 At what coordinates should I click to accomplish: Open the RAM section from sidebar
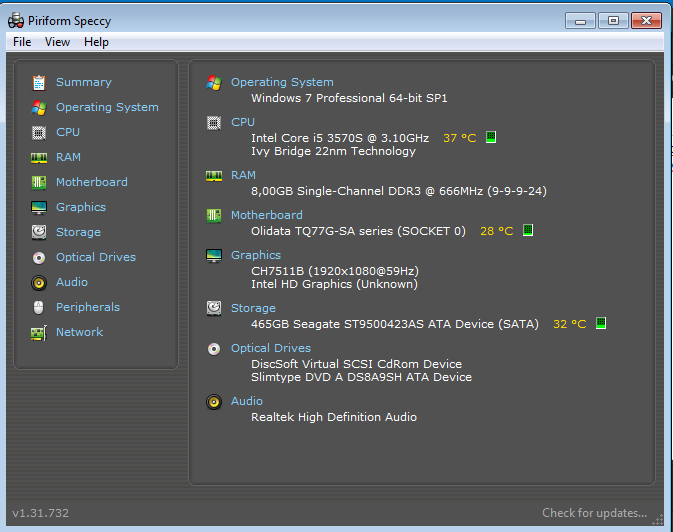tap(68, 157)
